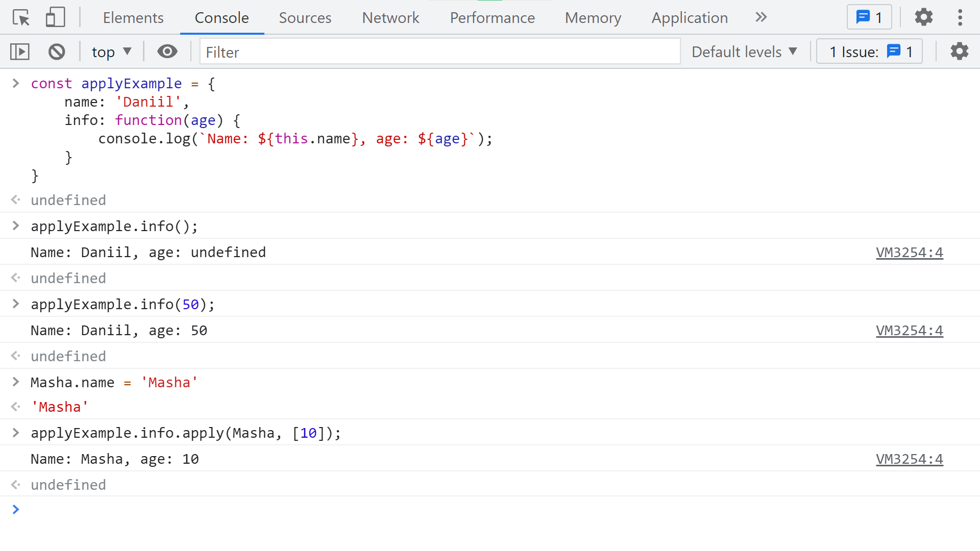This screenshot has height=551, width=980.
Task: Switch to the Elements tab
Action: click(133, 18)
